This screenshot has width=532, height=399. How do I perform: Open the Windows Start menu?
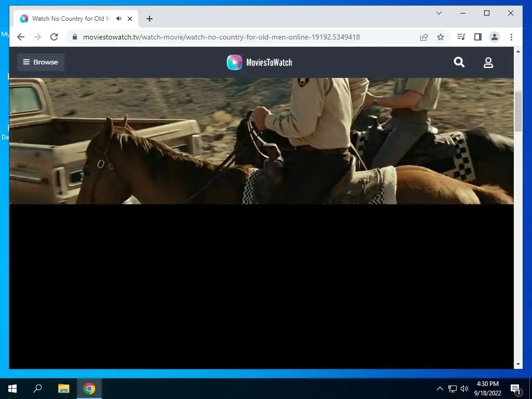point(12,389)
